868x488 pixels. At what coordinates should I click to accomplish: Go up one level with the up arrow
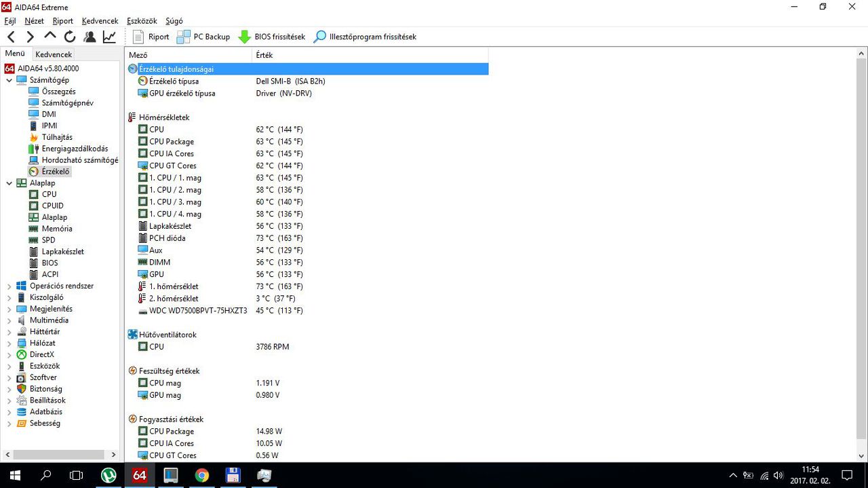tap(50, 37)
